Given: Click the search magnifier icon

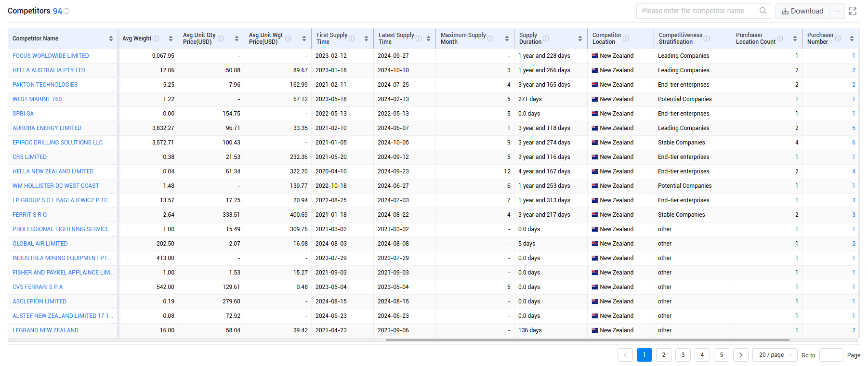Looking at the screenshot, I should [x=763, y=11].
